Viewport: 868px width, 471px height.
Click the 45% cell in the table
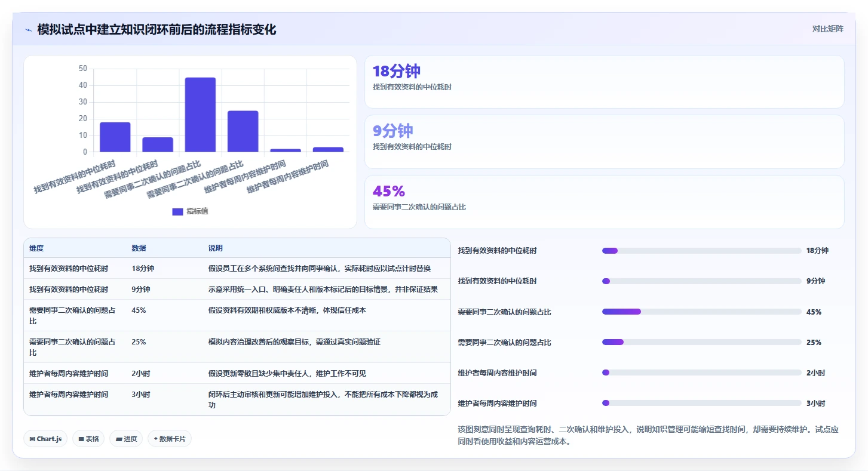tap(139, 310)
